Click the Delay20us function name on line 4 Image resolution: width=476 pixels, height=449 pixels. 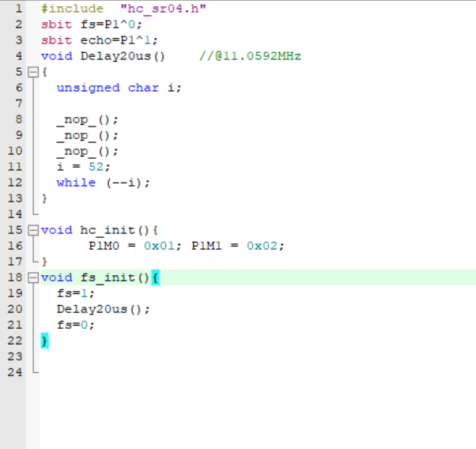coord(115,56)
